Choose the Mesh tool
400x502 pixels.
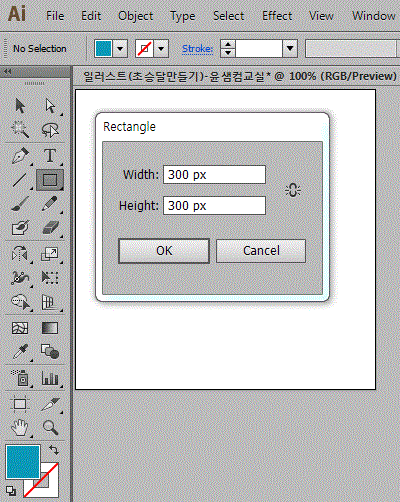point(20,328)
